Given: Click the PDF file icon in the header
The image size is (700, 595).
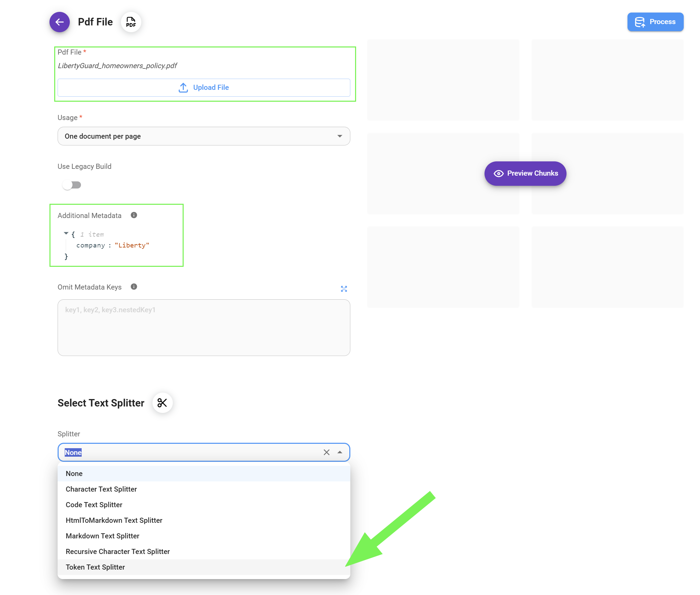Looking at the screenshot, I should coord(131,22).
